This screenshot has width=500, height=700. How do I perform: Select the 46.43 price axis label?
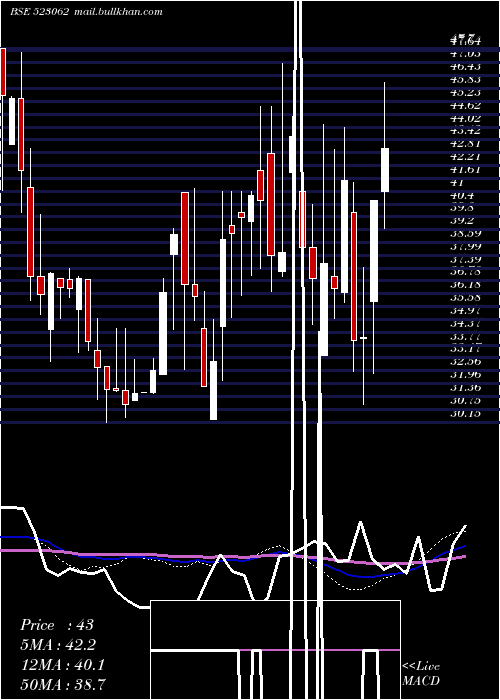[465, 67]
